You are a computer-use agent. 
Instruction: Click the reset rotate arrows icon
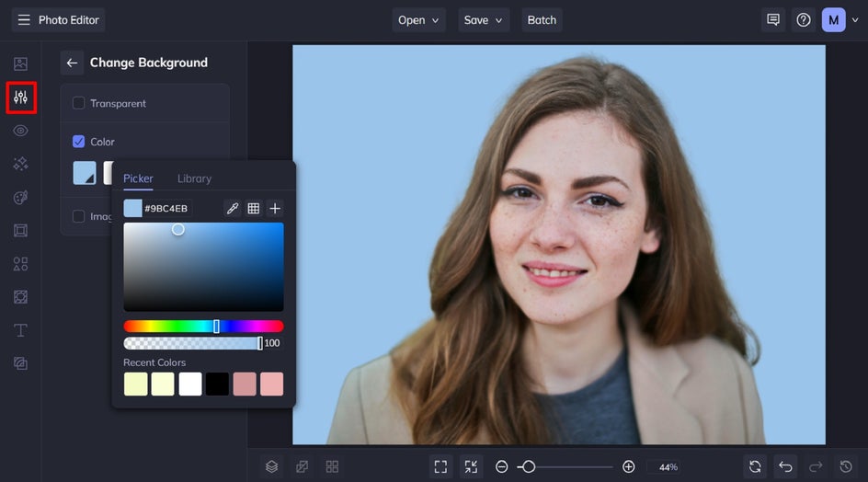coord(755,466)
